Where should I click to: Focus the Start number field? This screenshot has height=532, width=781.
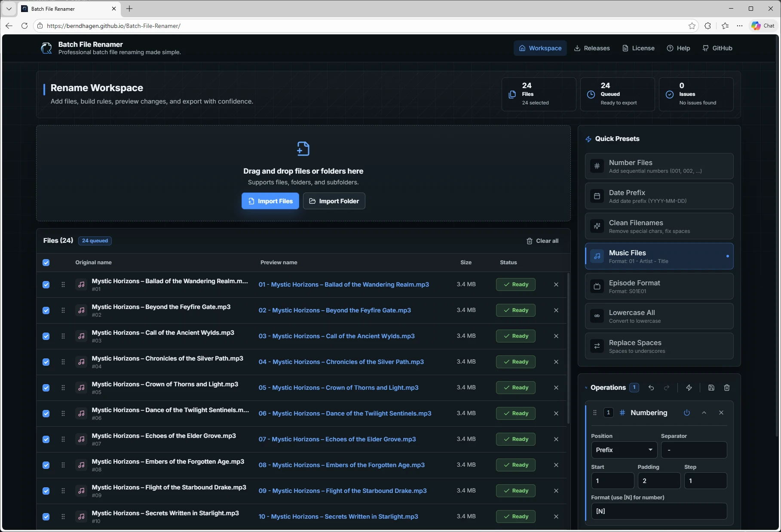click(x=613, y=481)
